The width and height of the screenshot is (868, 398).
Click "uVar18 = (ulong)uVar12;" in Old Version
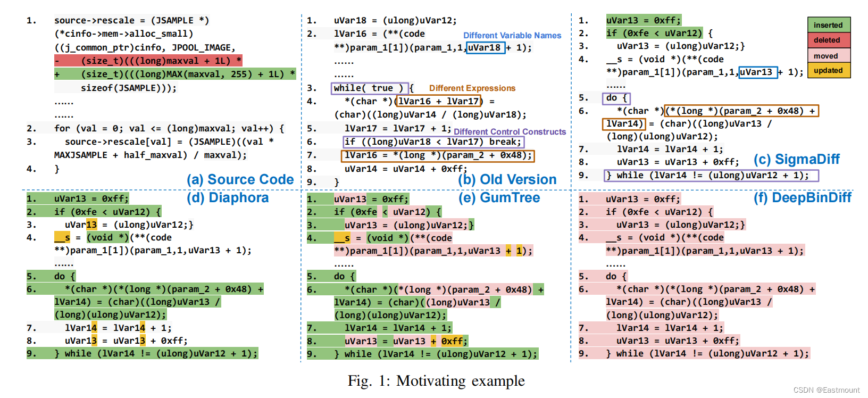tap(395, 20)
